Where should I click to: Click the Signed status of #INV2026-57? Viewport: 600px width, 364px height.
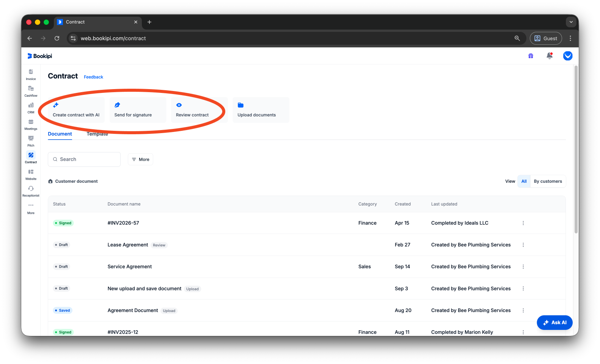coord(63,223)
